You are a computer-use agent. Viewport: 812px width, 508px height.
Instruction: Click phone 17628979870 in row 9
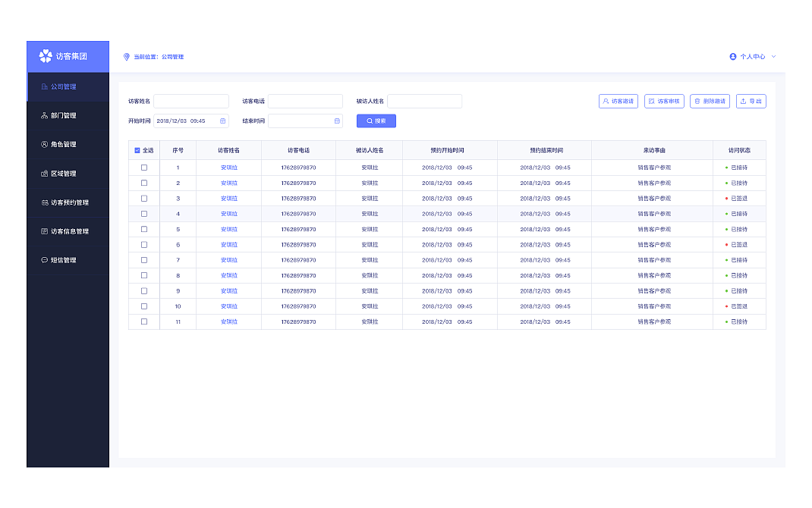pyautogui.click(x=299, y=291)
